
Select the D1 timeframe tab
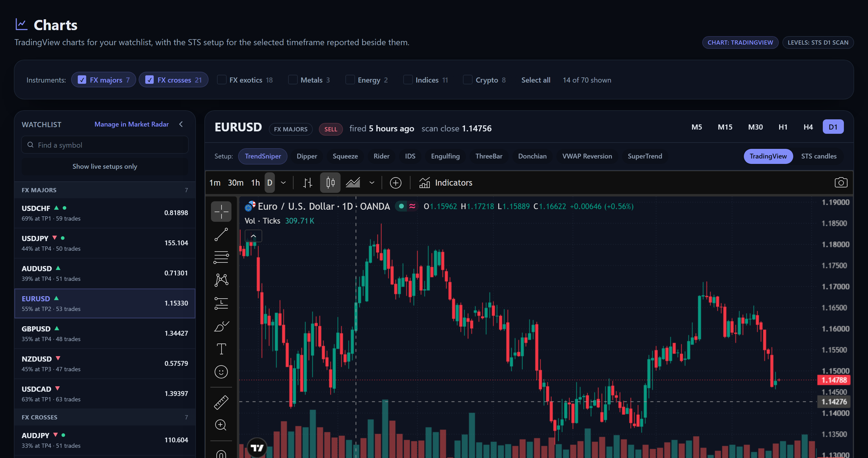point(833,127)
